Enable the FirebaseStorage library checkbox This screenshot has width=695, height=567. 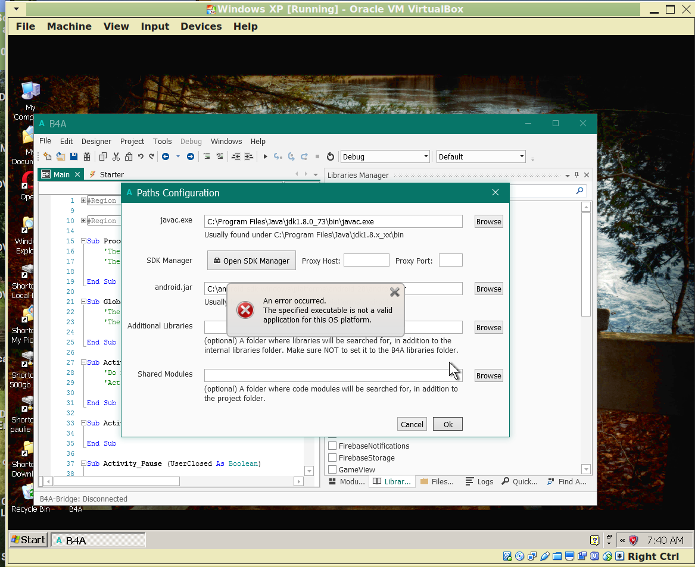(332, 458)
